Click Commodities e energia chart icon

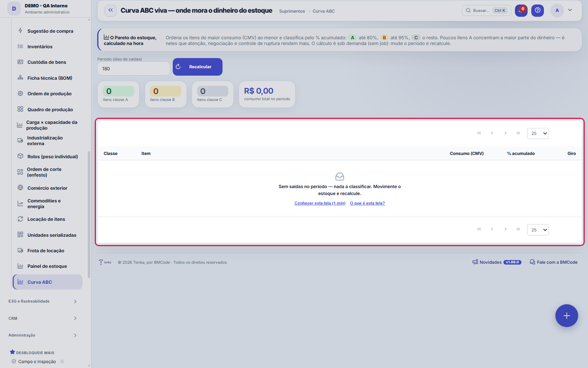pos(20,204)
